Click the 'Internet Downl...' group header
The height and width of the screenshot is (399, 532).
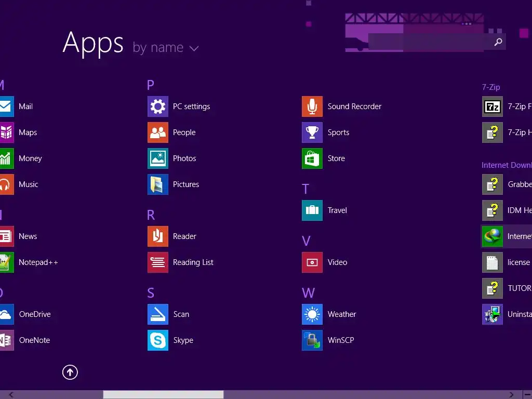(507, 165)
